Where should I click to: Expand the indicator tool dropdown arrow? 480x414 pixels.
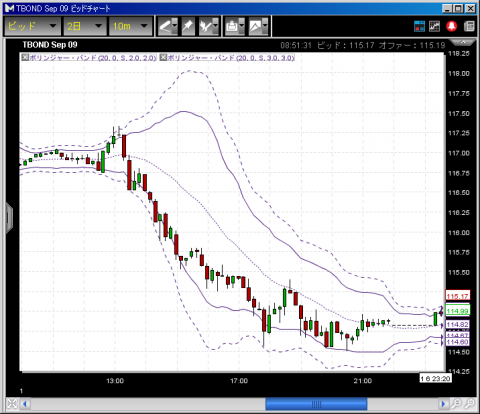216,26
